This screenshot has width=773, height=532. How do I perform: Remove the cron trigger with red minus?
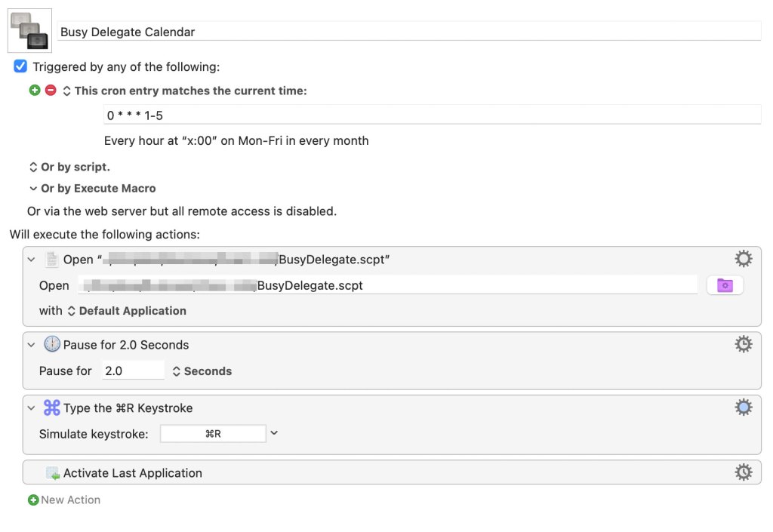pyautogui.click(x=51, y=91)
